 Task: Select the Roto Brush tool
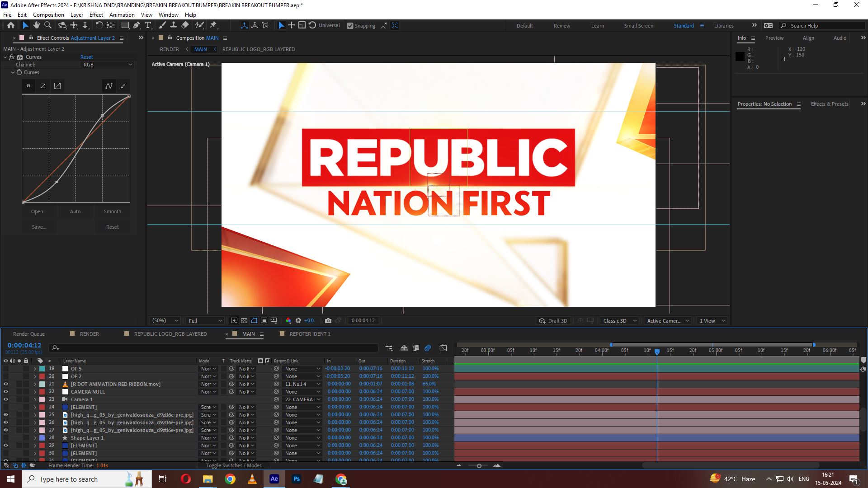tap(199, 25)
